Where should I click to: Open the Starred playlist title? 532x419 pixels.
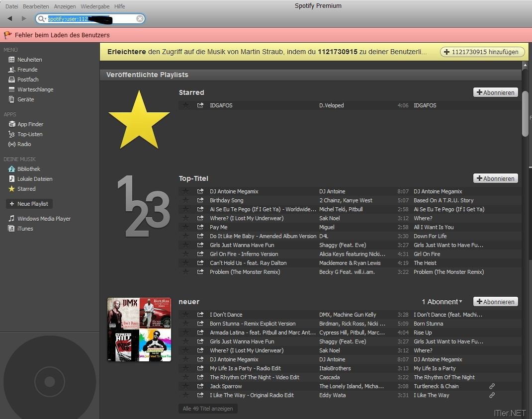pos(191,92)
